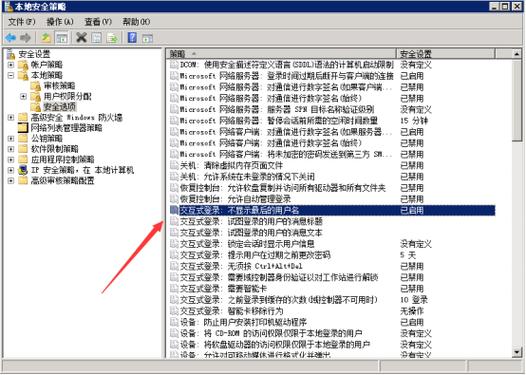Image resolution: width=526 pixels, height=375 pixels.
Task: Go back with the blue arrow toolbar icon
Action: [10, 38]
